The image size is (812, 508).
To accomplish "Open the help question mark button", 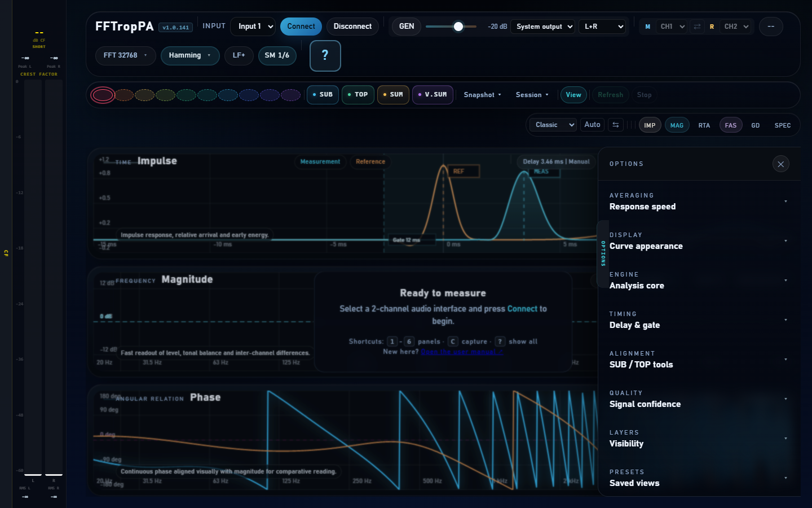I will tap(325, 56).
